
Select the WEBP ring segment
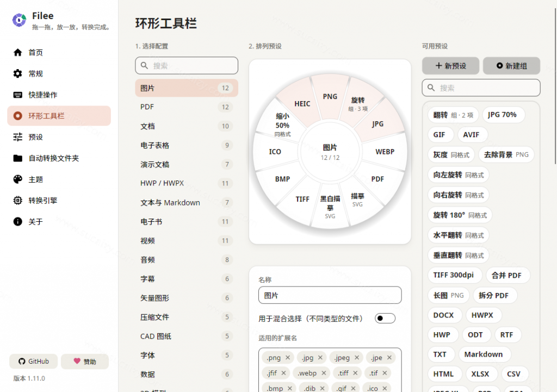(385, 152)
